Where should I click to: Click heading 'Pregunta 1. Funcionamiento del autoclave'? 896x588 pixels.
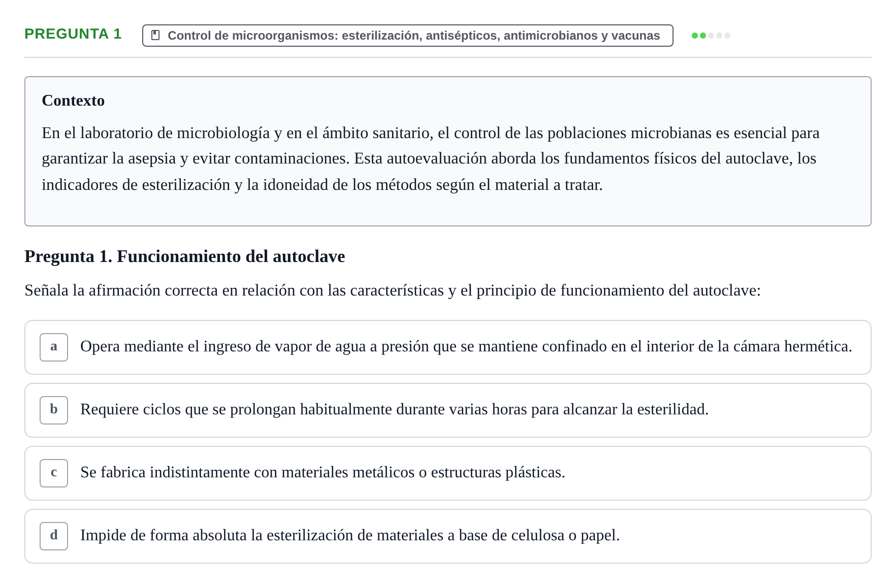(x=185, y=256)
